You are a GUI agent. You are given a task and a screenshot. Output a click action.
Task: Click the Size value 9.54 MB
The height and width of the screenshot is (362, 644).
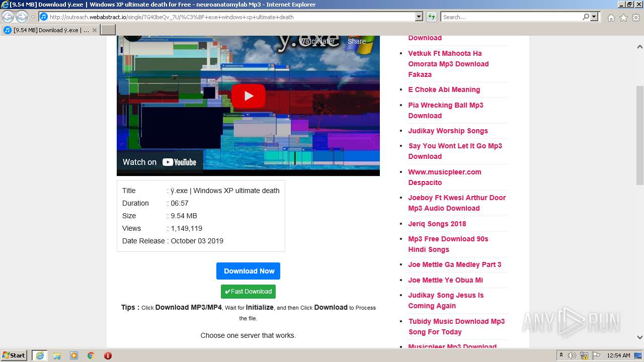pos(184,216)
